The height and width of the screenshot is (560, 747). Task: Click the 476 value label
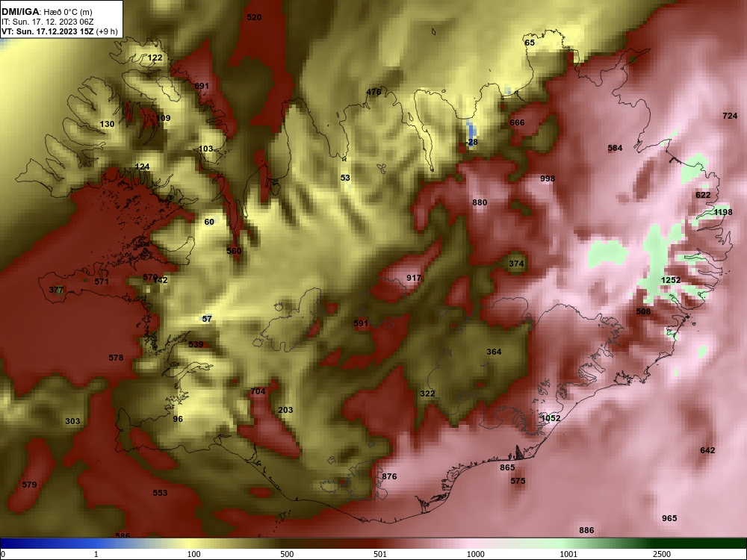pyautogui.click(x=373, y=92)
